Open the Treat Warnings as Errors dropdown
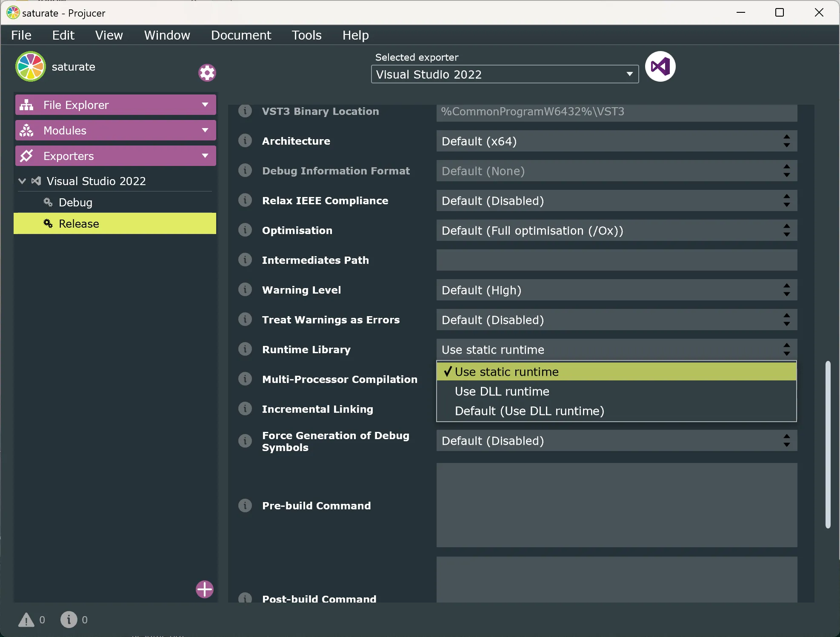Viewport: 840px width, 637px height. [617, 320]
